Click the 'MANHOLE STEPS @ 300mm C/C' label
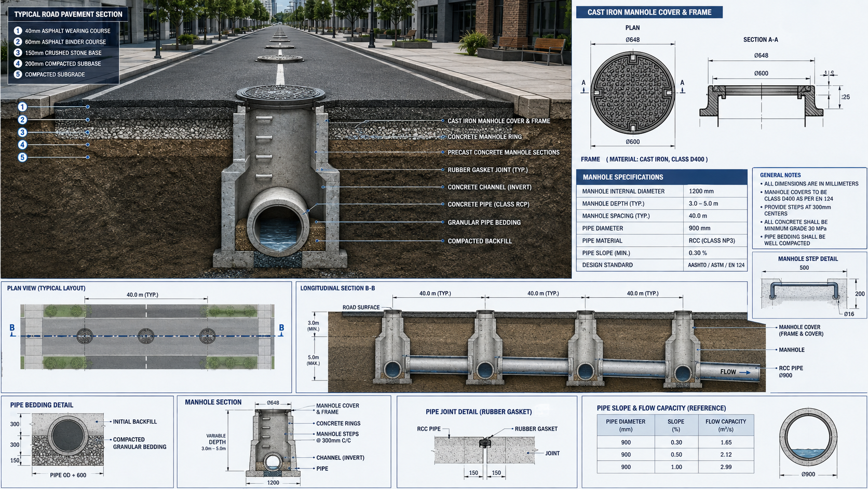The height and width of the screenshot is (489, 868). (337, 437)
